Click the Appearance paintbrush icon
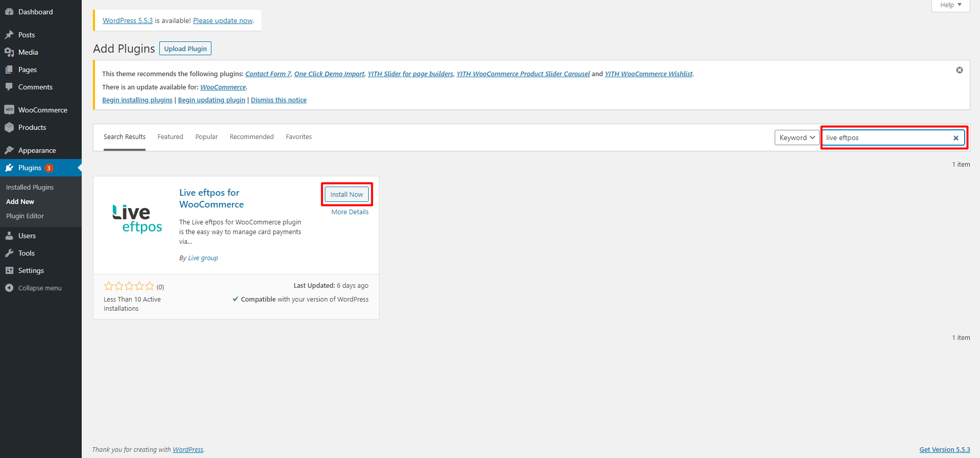Viewport: 980px width, 458px height. click(x=9, y=150)
